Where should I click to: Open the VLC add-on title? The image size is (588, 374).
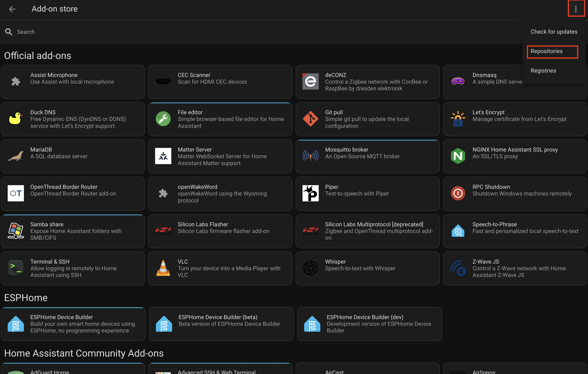(183, 262)
